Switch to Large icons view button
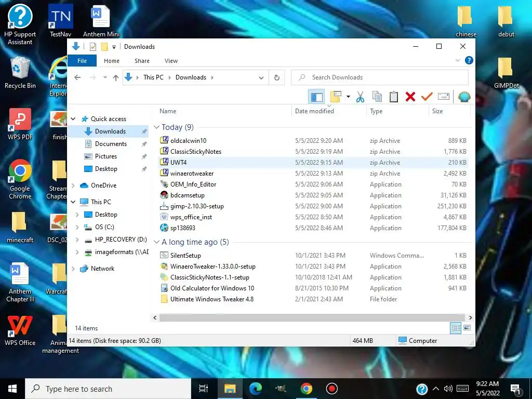Viewport: 532px width, 399px height. tap(467, 328)
